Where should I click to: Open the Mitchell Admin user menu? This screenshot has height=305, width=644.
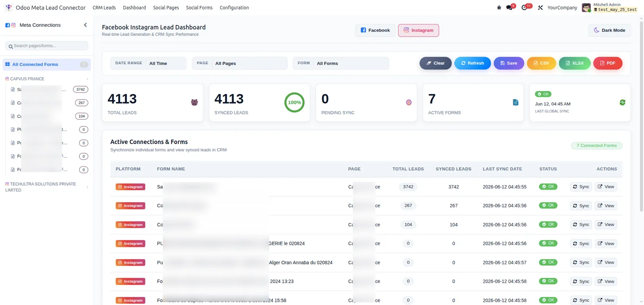610,7
